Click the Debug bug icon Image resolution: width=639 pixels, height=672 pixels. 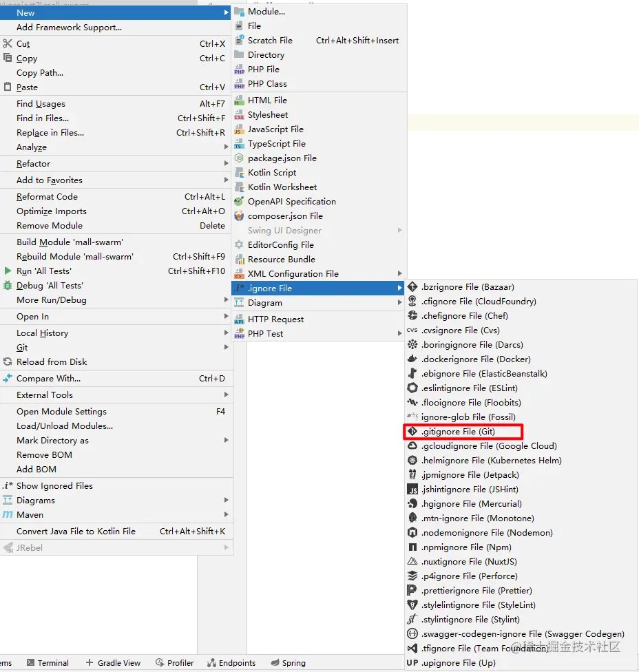click(x=8, y=286)
